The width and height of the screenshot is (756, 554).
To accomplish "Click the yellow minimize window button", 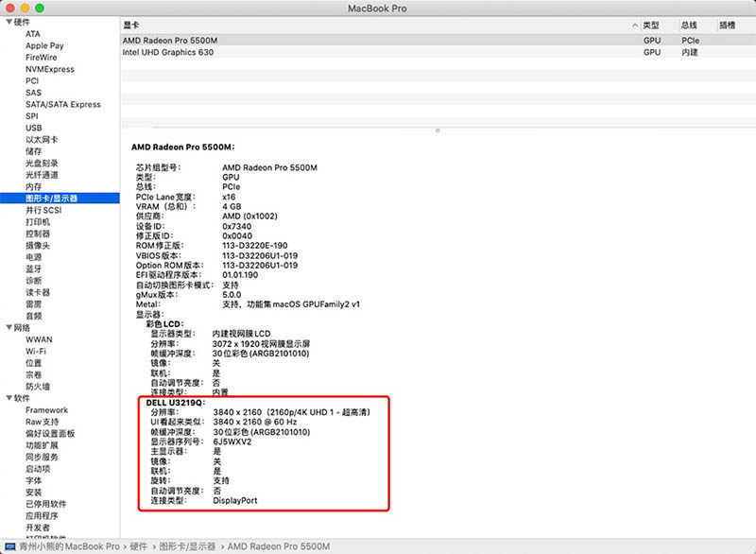I will point(26,8).
